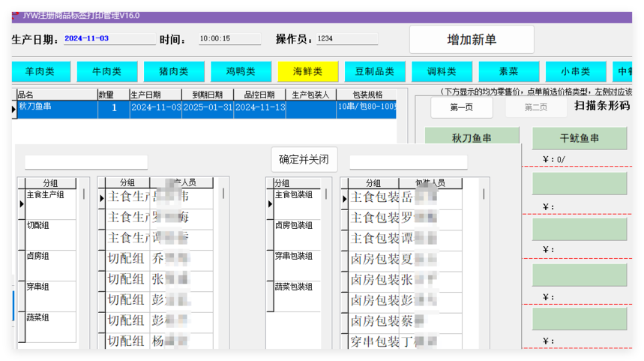Select 切配组 in production group list
The height and width of the screenshot is (361, 644).
click(50, 235)
